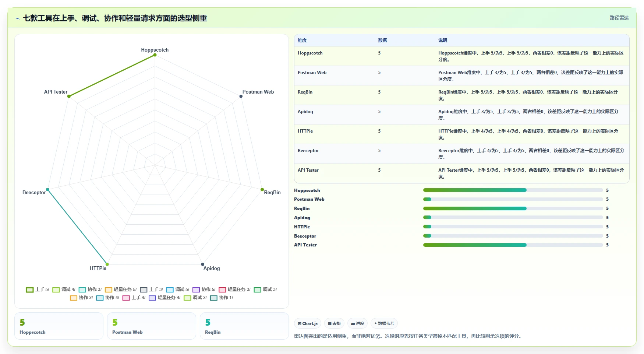Screen dimensions: 644x354
Task: Hide the 轻量任务 3/ dataset in legend
Action: (x=234, y=290)
